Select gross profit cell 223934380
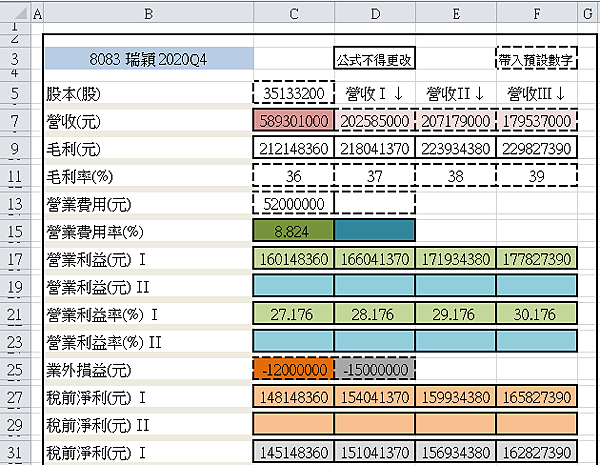 coord(456,148)
